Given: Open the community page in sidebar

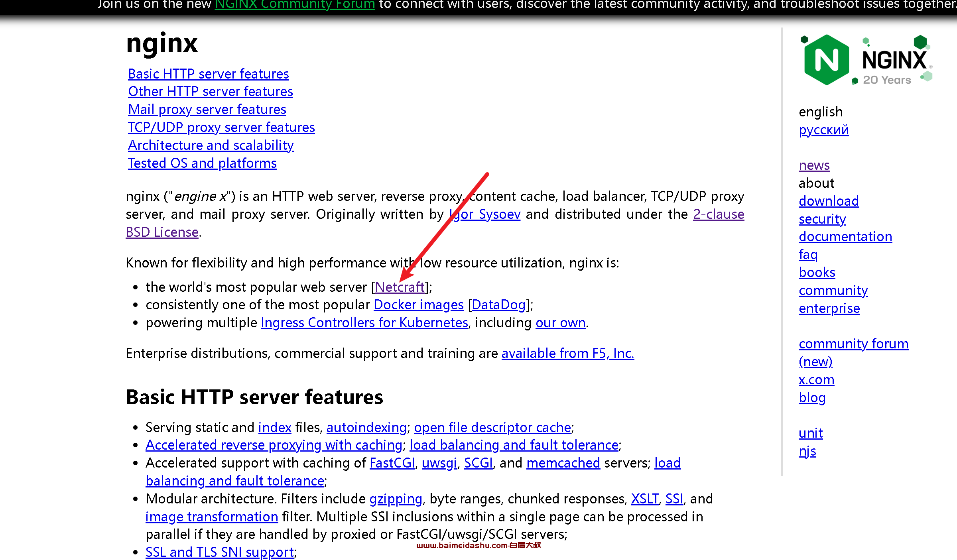Looking at the screenshot, I should 833,291.
